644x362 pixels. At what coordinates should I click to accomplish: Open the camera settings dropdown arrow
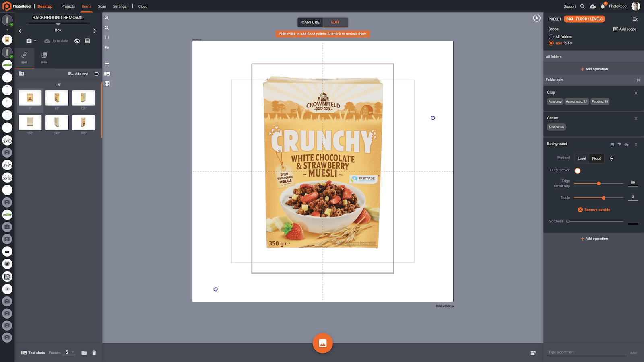(x=35, y=41)
